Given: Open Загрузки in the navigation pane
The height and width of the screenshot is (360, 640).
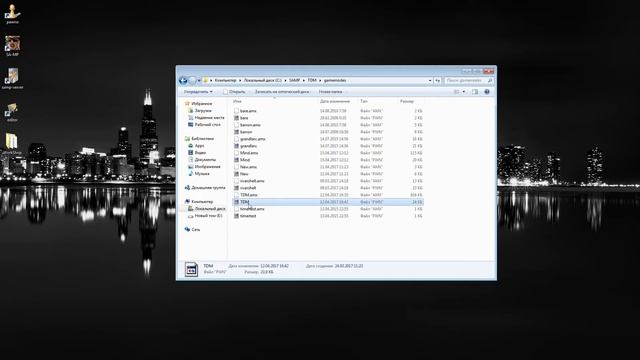Looking at the screenshot, I should (x=203, y=111).
